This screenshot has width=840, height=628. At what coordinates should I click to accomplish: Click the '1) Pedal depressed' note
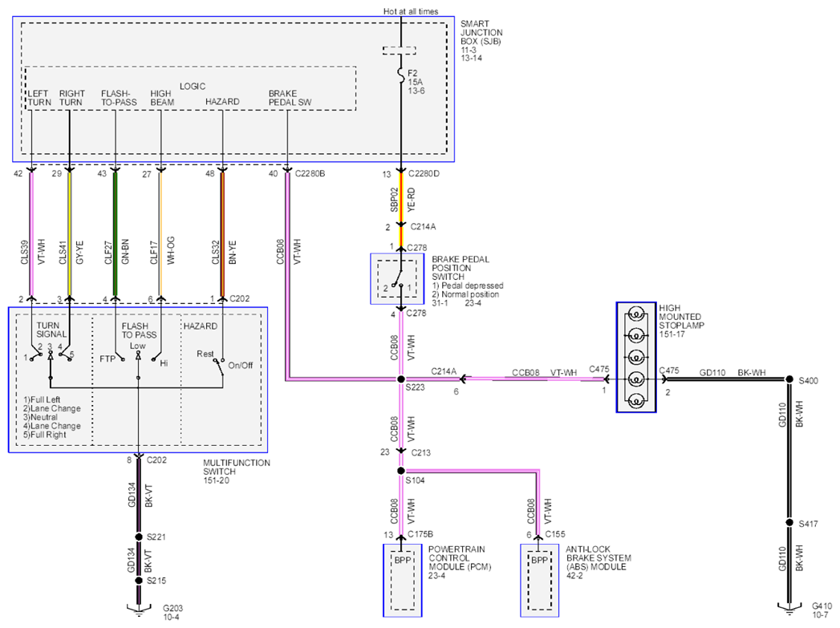point(468,286)
